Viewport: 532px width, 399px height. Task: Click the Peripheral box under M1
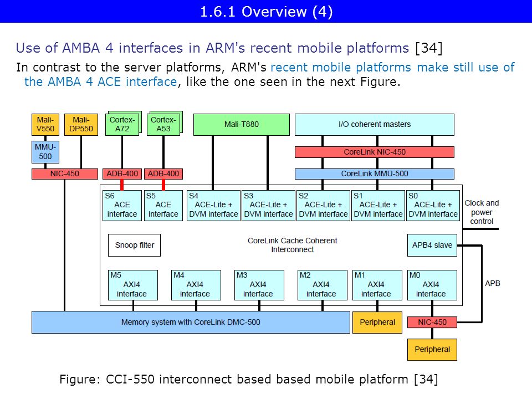pos(377,323)
